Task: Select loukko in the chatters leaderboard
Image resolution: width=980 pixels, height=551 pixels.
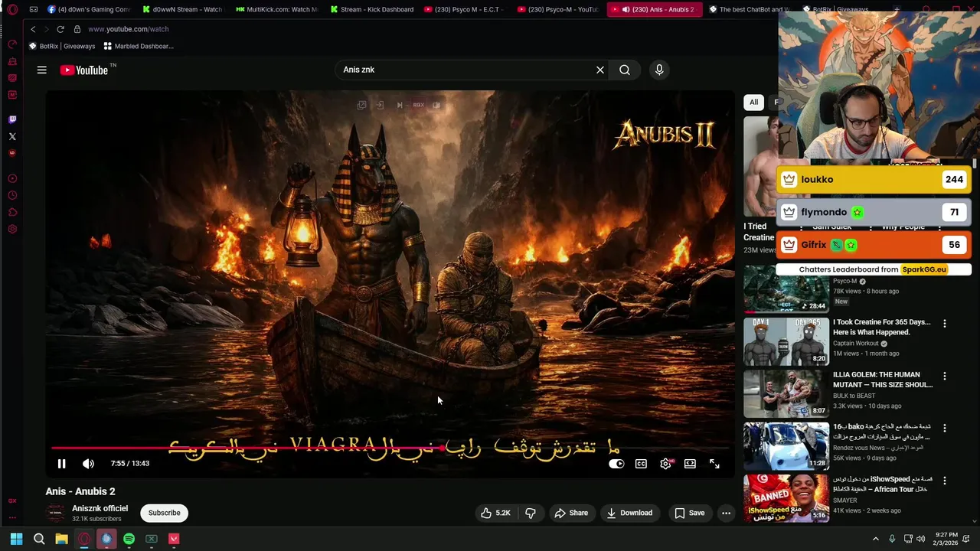Action: click(x=874, y=180)
